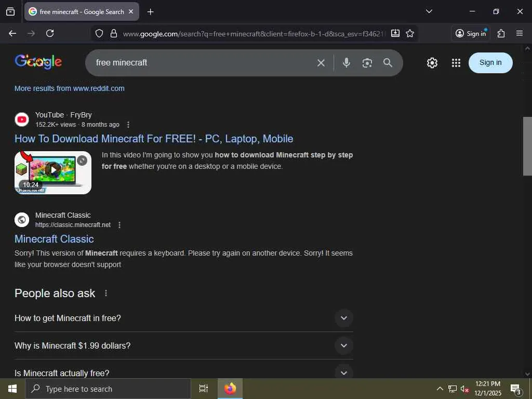Start voice search with microphone

[x=347, y=63]
